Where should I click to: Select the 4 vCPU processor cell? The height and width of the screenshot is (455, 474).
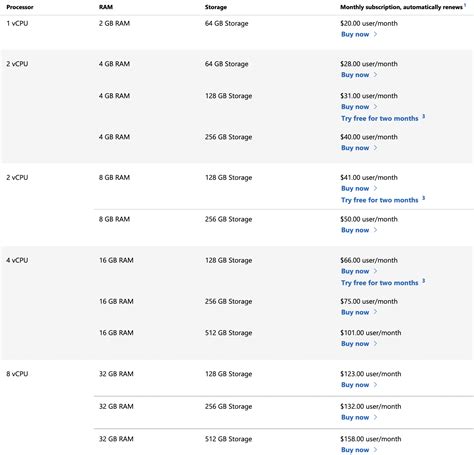pyautogui.click(x=17, y=260)
